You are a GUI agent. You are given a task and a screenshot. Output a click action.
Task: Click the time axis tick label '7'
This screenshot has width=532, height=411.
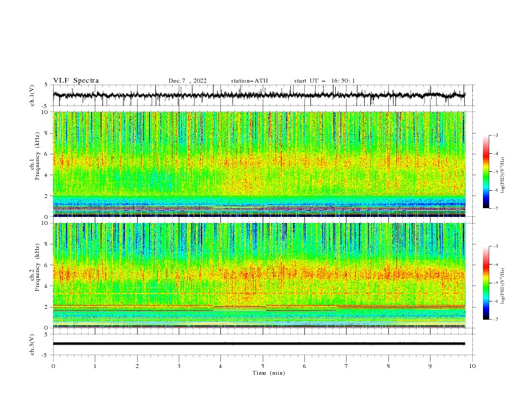pyautogui.click(x=347, y=366)
